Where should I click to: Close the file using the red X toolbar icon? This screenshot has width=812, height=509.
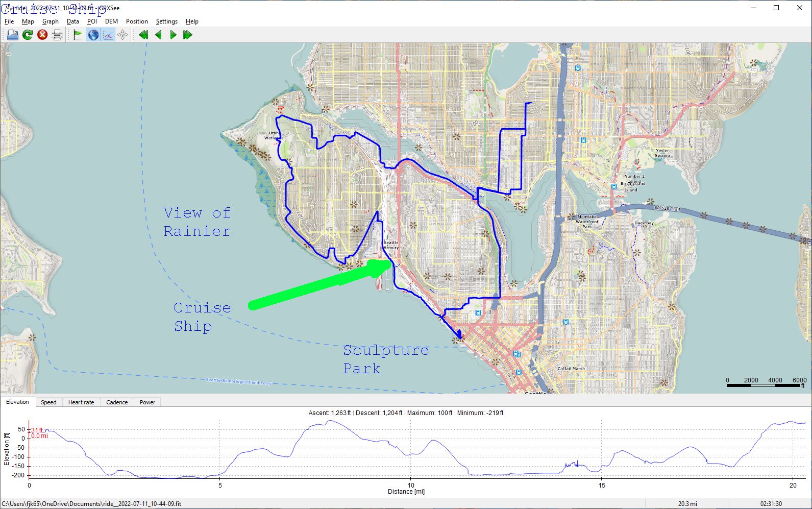tap(42, 35)
